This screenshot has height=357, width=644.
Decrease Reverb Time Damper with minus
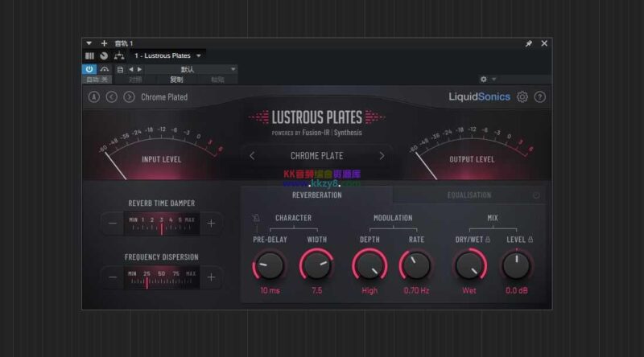[x=113, y=224]
